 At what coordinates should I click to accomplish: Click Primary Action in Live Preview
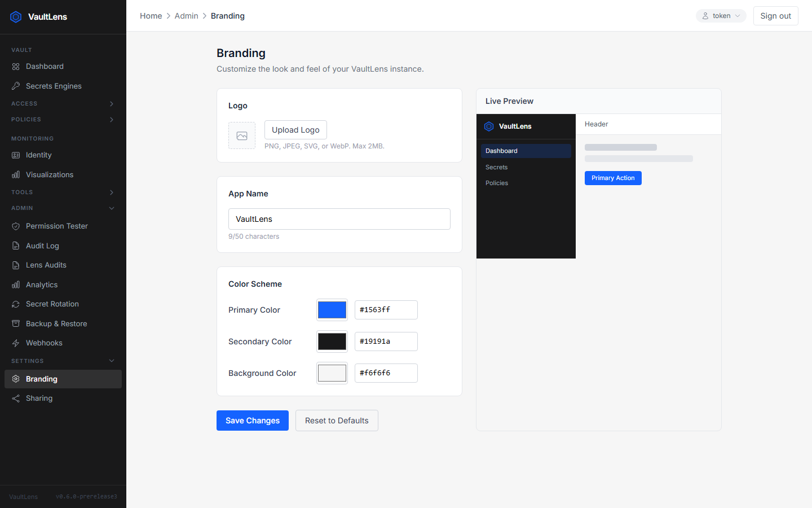pos(613,178)
